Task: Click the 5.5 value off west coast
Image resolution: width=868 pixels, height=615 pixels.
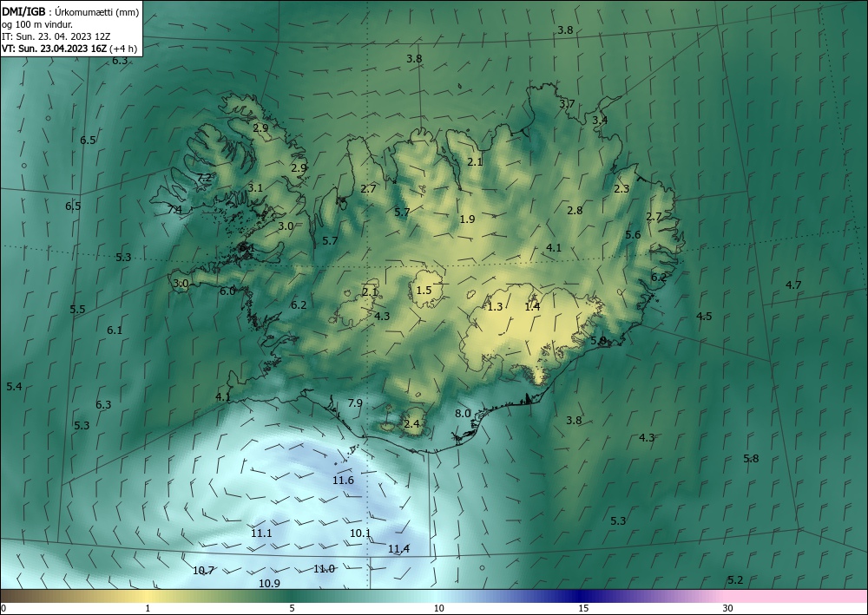Action: pos(77,309)
